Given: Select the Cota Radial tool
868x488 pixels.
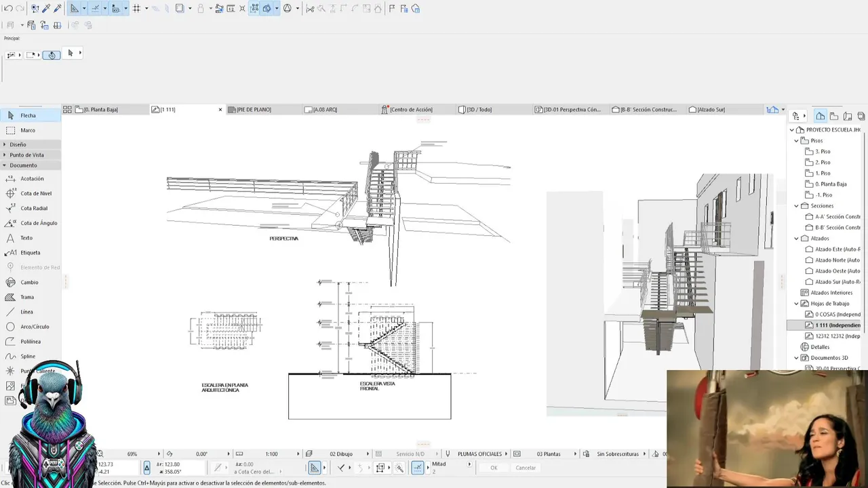Looking at the screenshot, I should pyautogui.click(x=31, y=208).
